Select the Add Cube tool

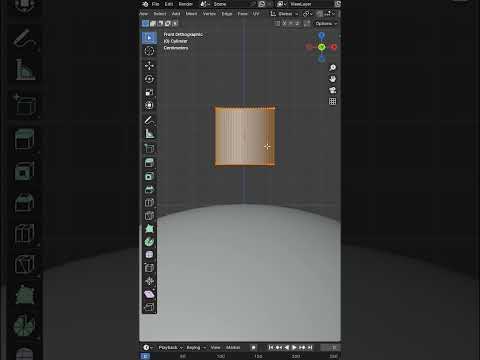pos(149,148)
